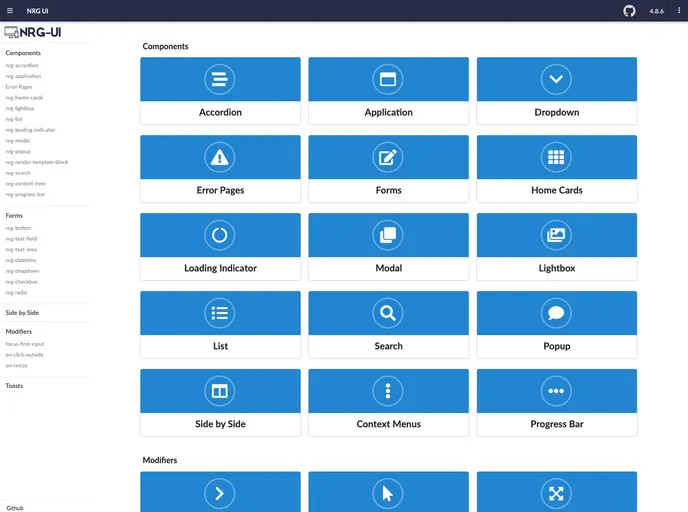Viewport: 688px width, 512px height.
Task: Open nrg-text-field sidebar link
Action: [21, 239]
